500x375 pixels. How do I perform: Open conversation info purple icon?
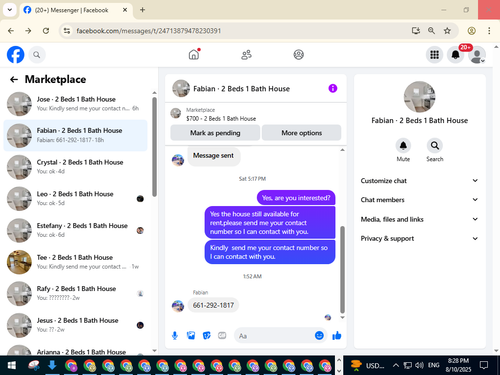[x=333, y=88]
